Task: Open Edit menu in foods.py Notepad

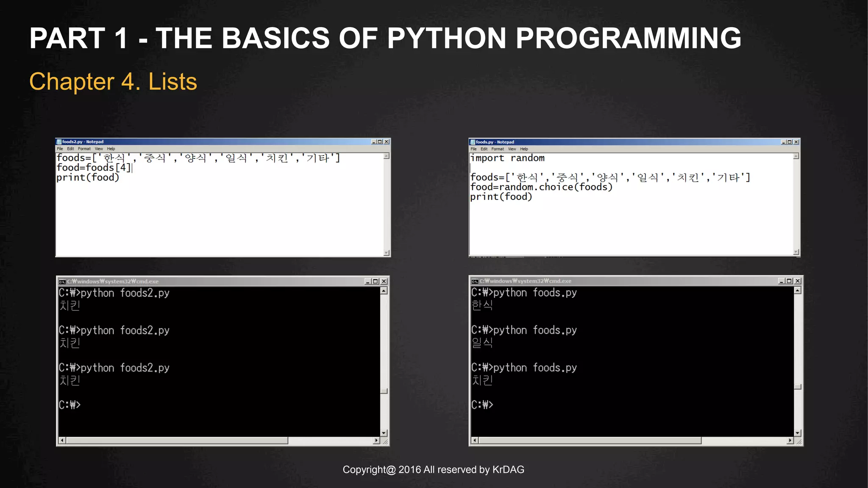Action: pyautogui.click(x=484, y=149)
